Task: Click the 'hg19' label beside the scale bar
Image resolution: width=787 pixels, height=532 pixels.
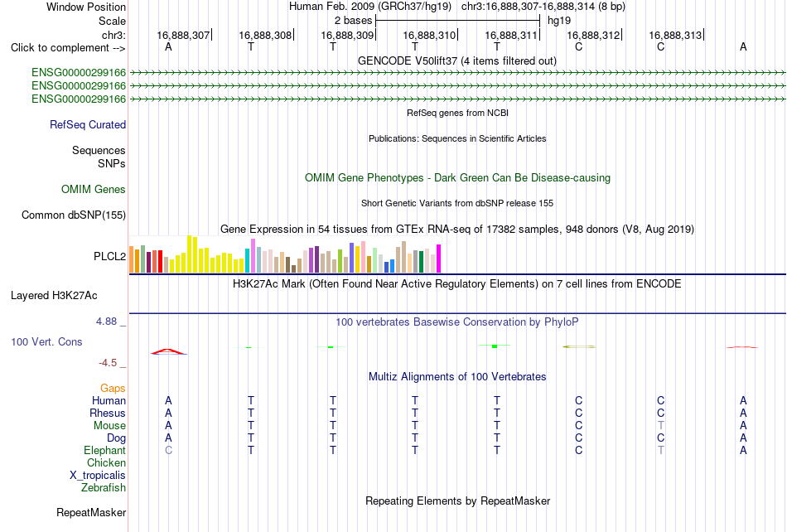Action: click(559, 21)
